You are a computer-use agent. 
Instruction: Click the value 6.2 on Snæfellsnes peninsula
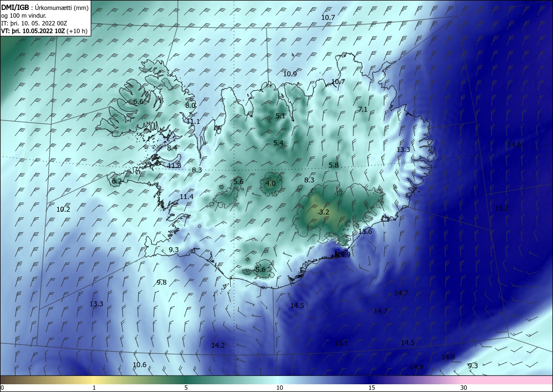pyautogui.click(x=117, y=181)
